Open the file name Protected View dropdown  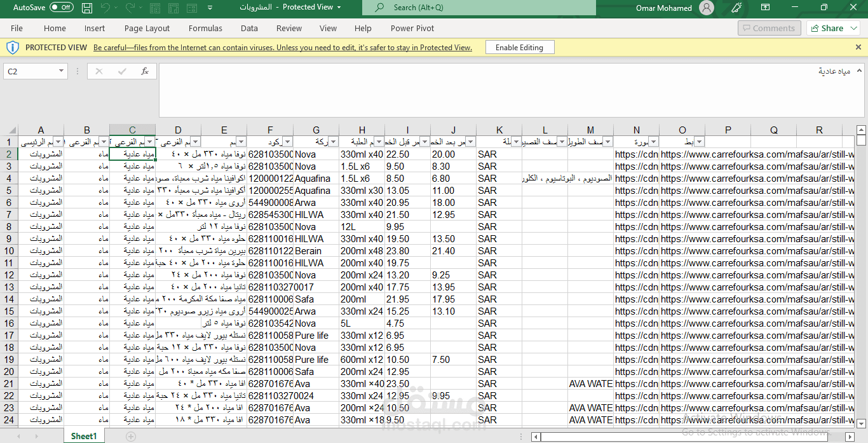click(338, 8)
